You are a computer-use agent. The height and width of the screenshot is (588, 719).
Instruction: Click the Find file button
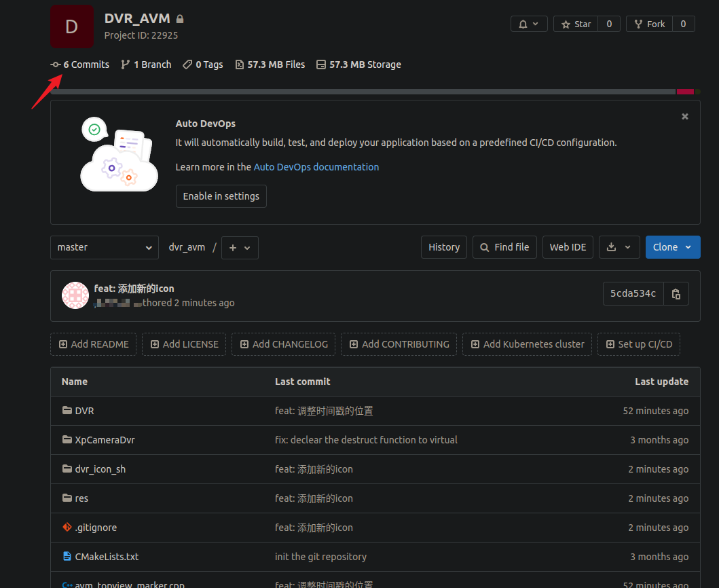point(504,247)
